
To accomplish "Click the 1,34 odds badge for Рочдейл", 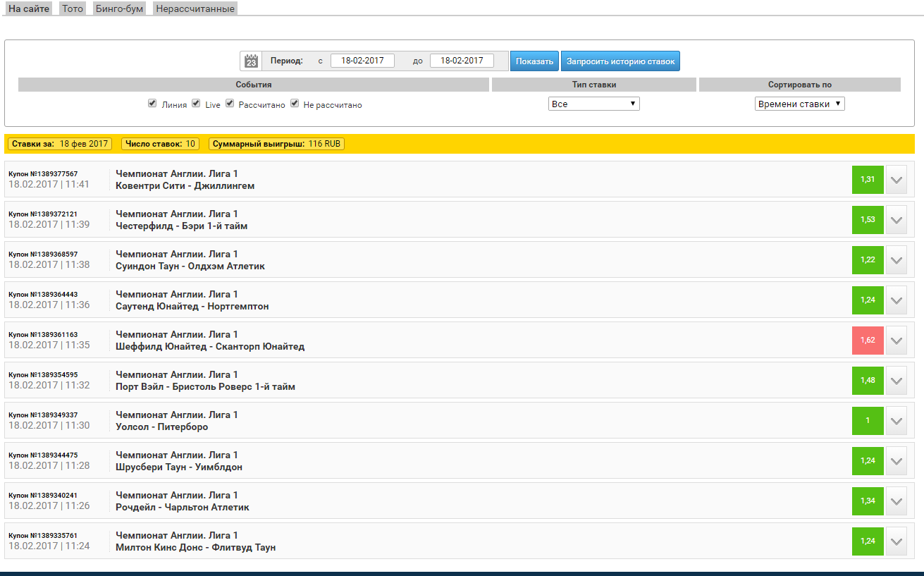I will click(868, 501).
